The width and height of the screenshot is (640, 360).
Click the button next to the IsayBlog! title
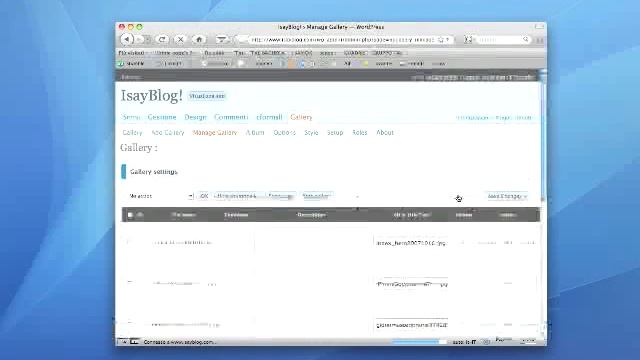coord(207,96)
